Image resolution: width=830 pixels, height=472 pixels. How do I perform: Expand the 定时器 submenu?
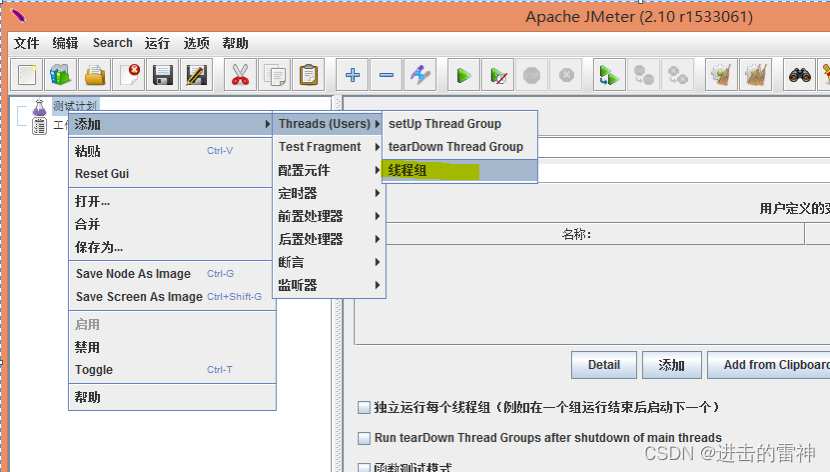[x=329, y=193]
